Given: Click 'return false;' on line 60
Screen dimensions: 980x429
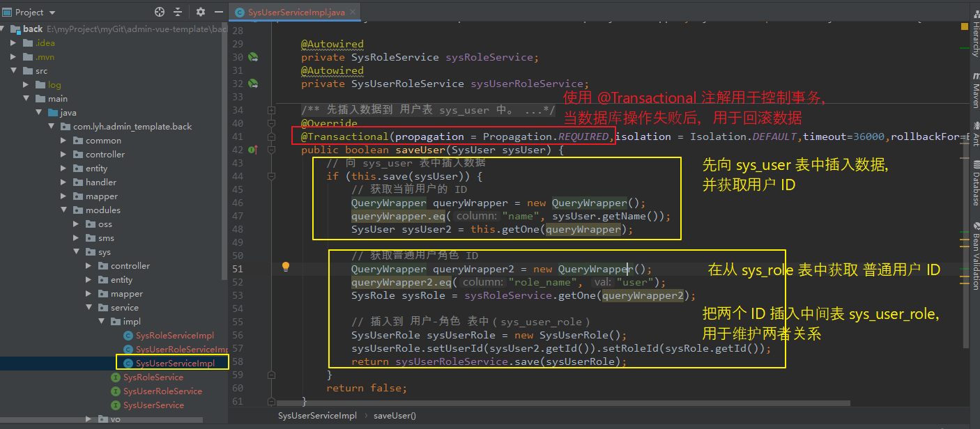Looking at the screenshot, I should pyautogui.click(x=367, y=388).
